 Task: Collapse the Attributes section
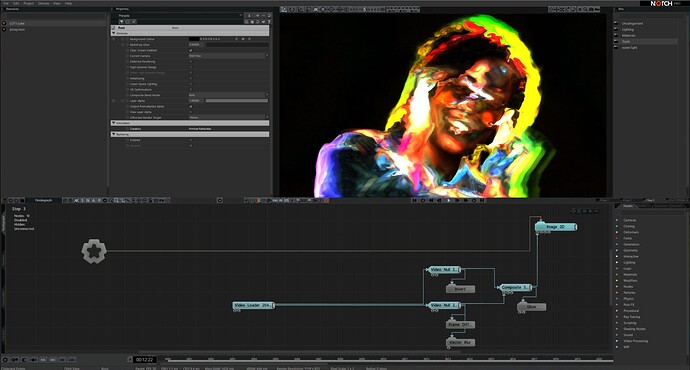point(114,33)
